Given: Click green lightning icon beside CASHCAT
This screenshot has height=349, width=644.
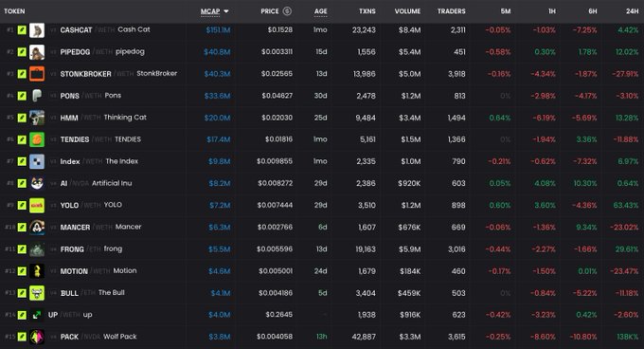Looking at the screenshot, I should click(x=22, y=30).
